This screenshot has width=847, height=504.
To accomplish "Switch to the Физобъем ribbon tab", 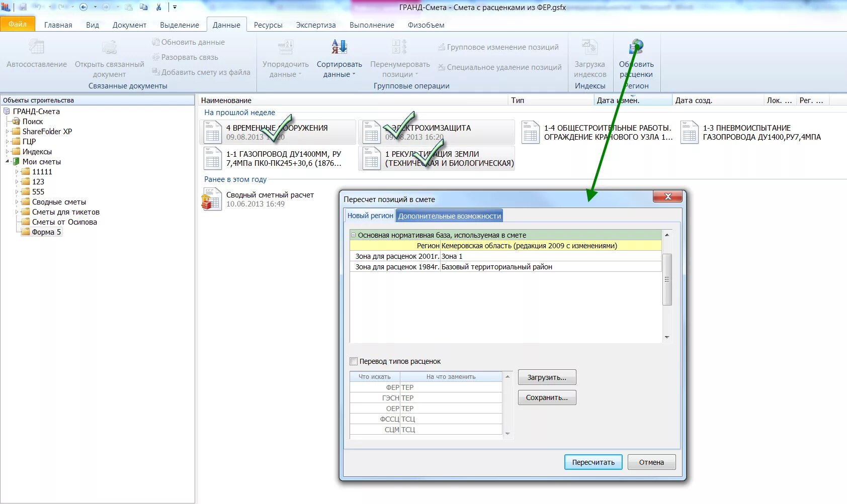I will (426, 25).
